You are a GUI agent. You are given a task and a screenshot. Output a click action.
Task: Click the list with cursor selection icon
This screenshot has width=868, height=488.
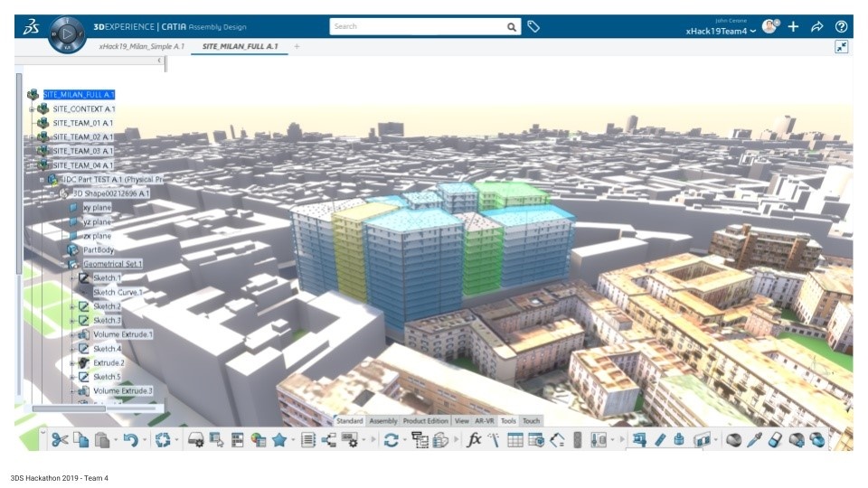click(216, 440)
